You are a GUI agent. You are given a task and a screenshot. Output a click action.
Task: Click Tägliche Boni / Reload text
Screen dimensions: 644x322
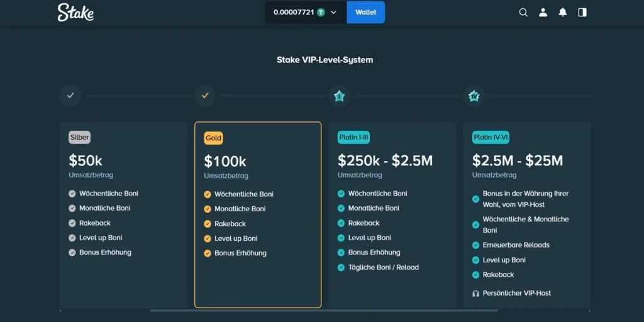[x=384, y=267]
